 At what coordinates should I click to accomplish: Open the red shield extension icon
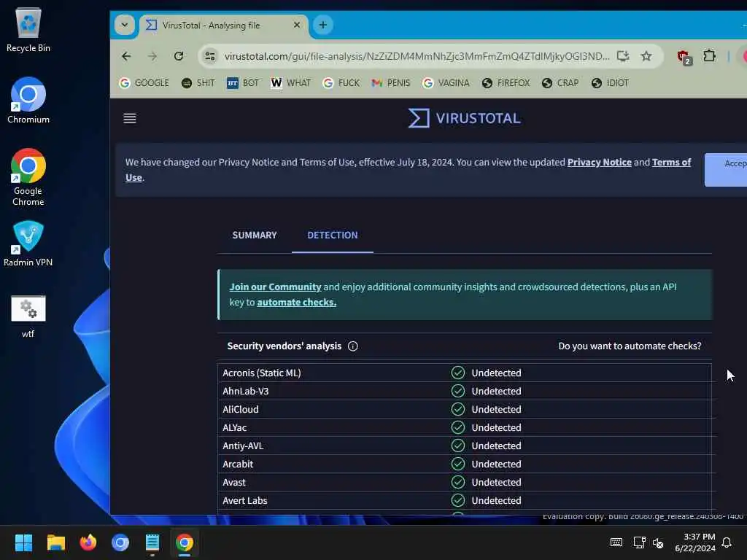[684, 57]
